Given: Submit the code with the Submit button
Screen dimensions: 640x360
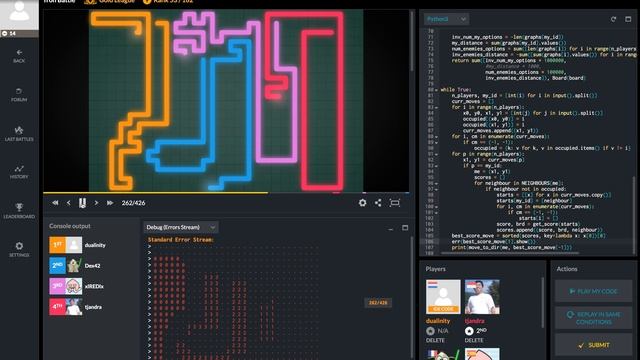Looking at the screenshot, I should click(x=593, y=345).
